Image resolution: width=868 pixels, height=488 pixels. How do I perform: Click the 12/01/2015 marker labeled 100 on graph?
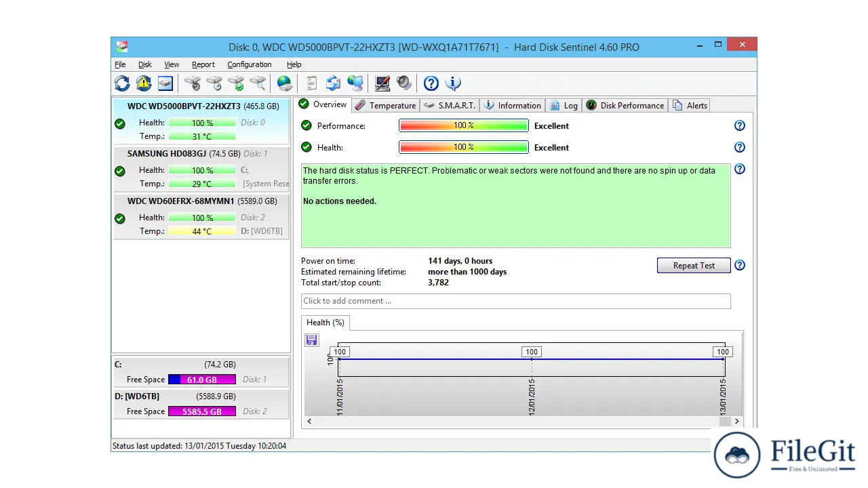(x=532, y=352)
